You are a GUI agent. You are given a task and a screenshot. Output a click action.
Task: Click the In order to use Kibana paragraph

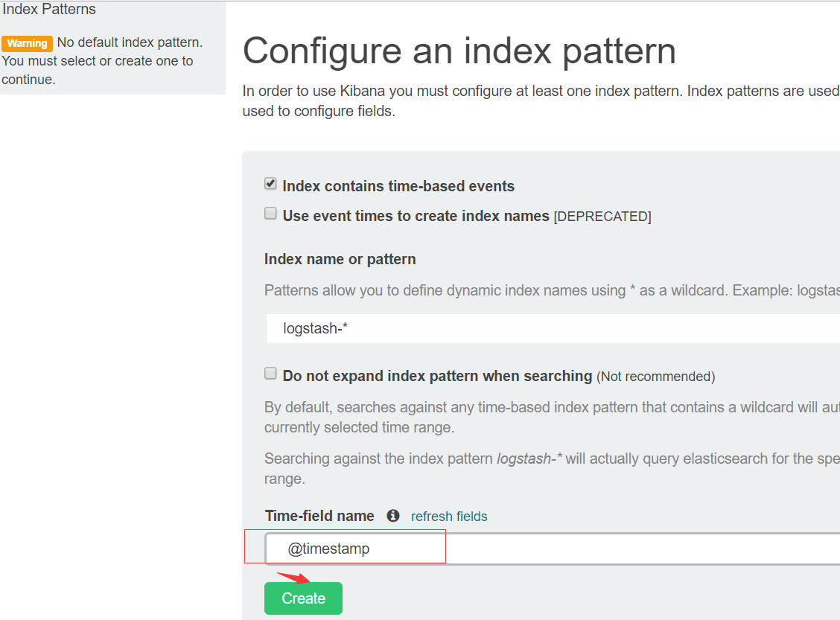pyautogui.click(x=541, y=100)
